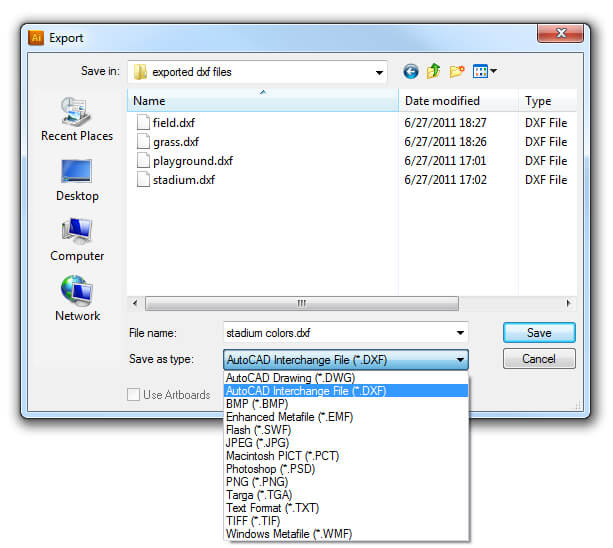Create a new folder icon
The image size is (613, 548).
(x=456, y=72)
